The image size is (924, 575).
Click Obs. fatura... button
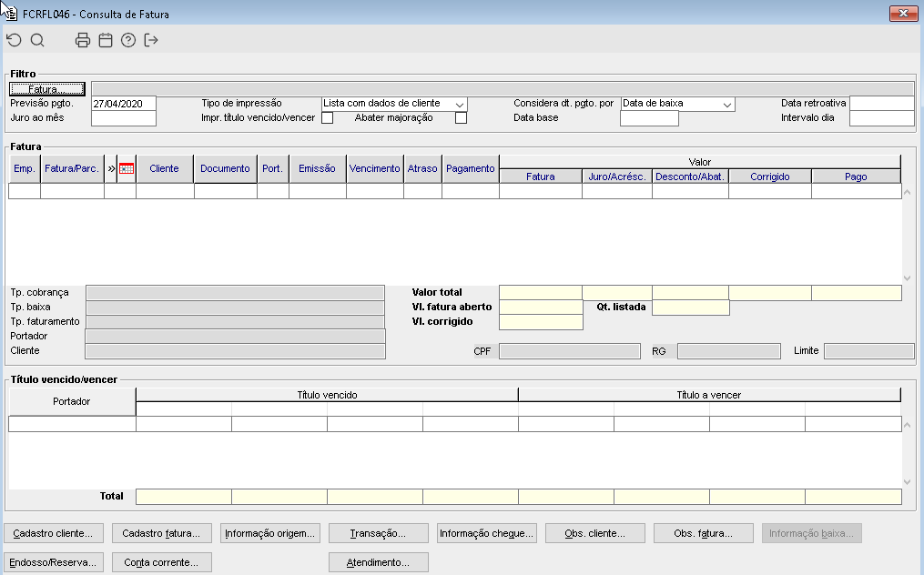[x=704, y=533]
